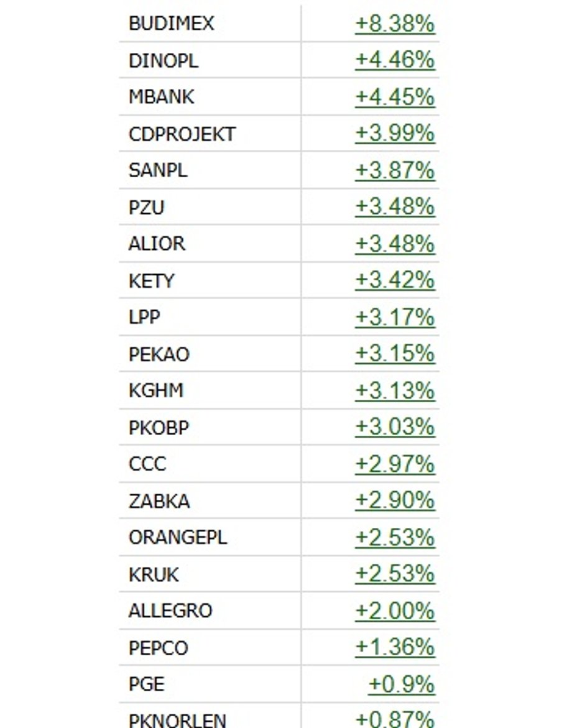Select the LPP +3.17% link
This screenshot has width=572, height=728.
click(x=395, y=316)
